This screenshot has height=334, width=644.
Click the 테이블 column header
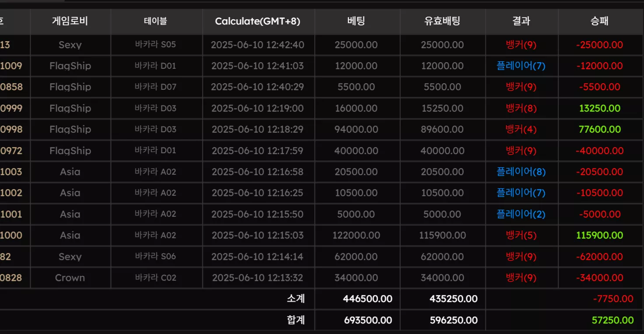click(x=156, y=21)
